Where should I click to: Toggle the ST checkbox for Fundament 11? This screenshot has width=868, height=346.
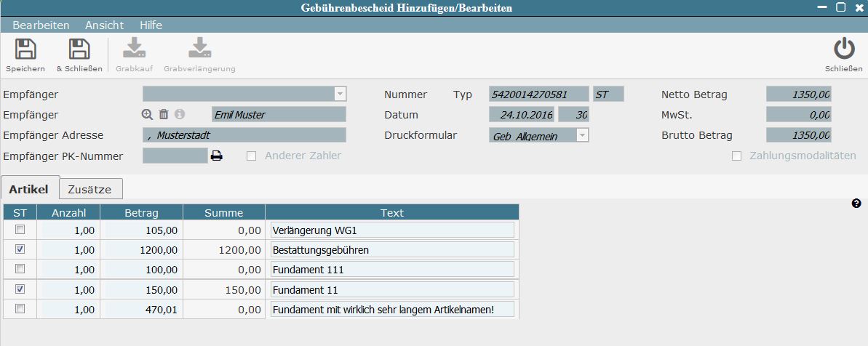[x=20, y=289]
